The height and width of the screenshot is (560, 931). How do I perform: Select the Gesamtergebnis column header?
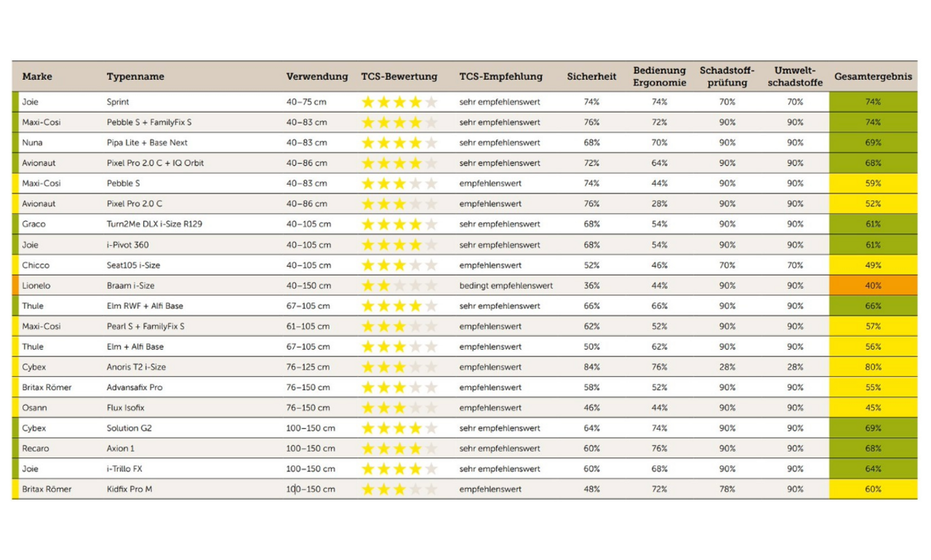coord(873,76)
